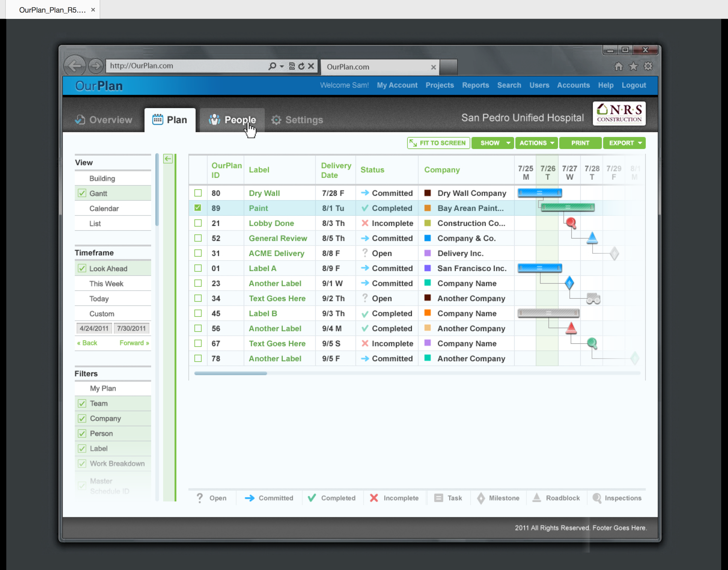Open the EXPORT dropdown
The width and height of the screenshot is (728, 570).
click(x=624, y=143)
